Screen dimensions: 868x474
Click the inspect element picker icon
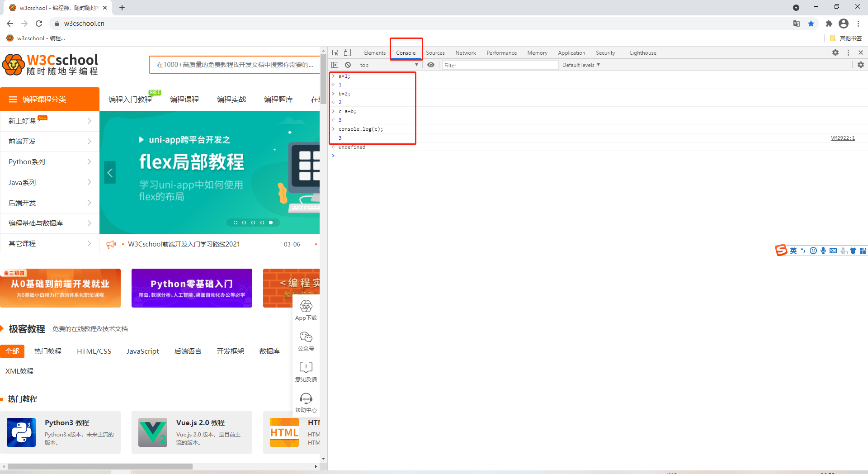(x=335, y=53)
